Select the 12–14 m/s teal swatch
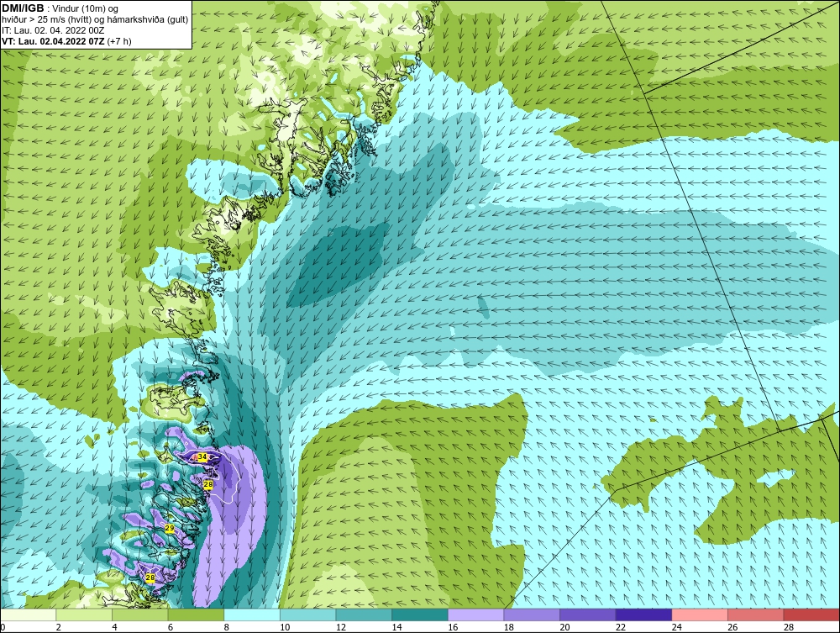Screen dimensions: 840x633 (x=364, y=615)
